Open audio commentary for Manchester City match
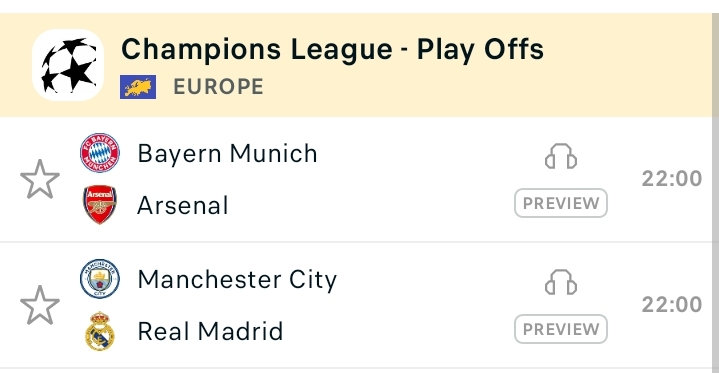 [561, 282]
